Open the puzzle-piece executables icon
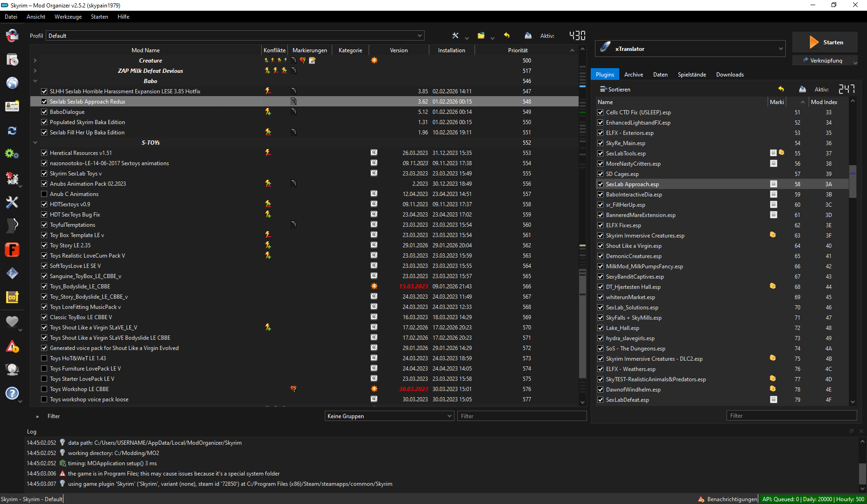 [x=12, y=178]
